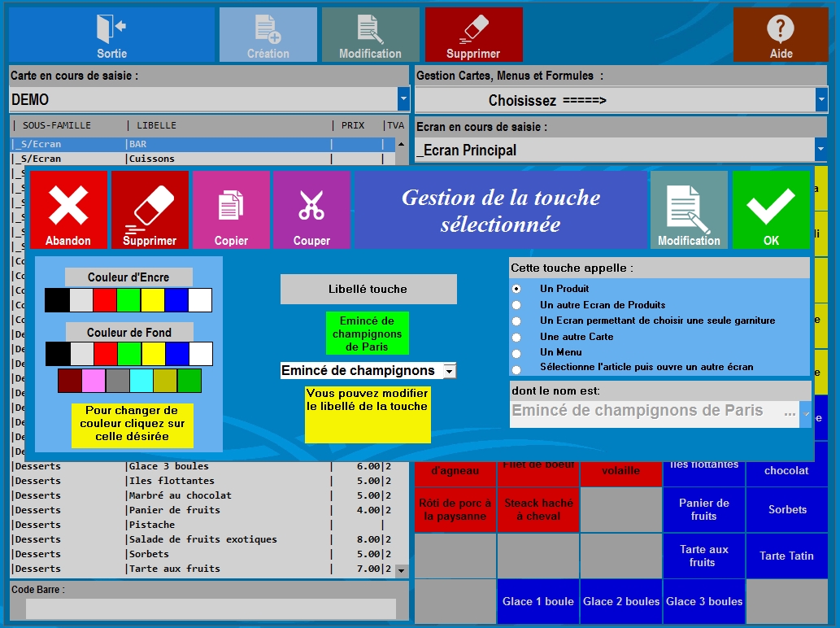Click the red Abandon X icon
840x628 pixels.
[x=68, y=206]
